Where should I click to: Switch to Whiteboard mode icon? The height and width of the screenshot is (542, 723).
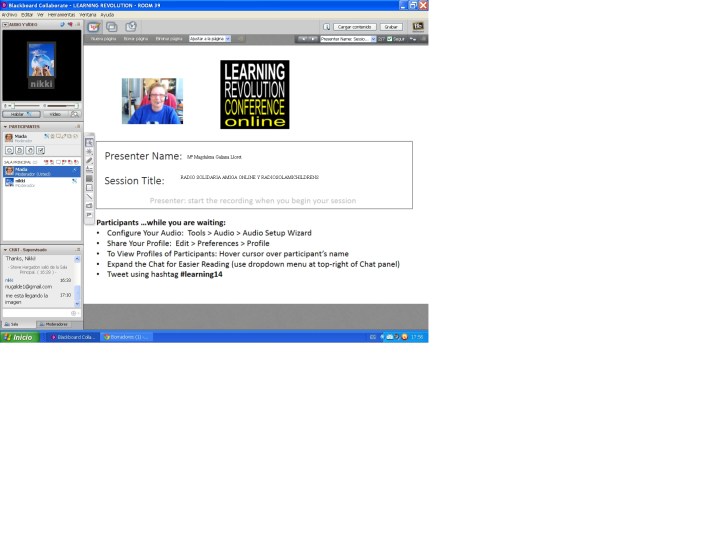[x=94, y=27]
